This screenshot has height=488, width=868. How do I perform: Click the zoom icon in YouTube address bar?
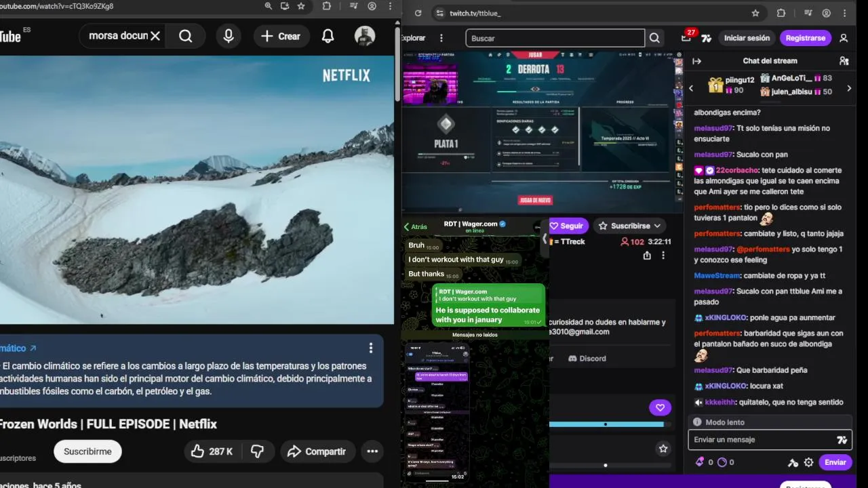pyautogui.click(x=269, y=6)
